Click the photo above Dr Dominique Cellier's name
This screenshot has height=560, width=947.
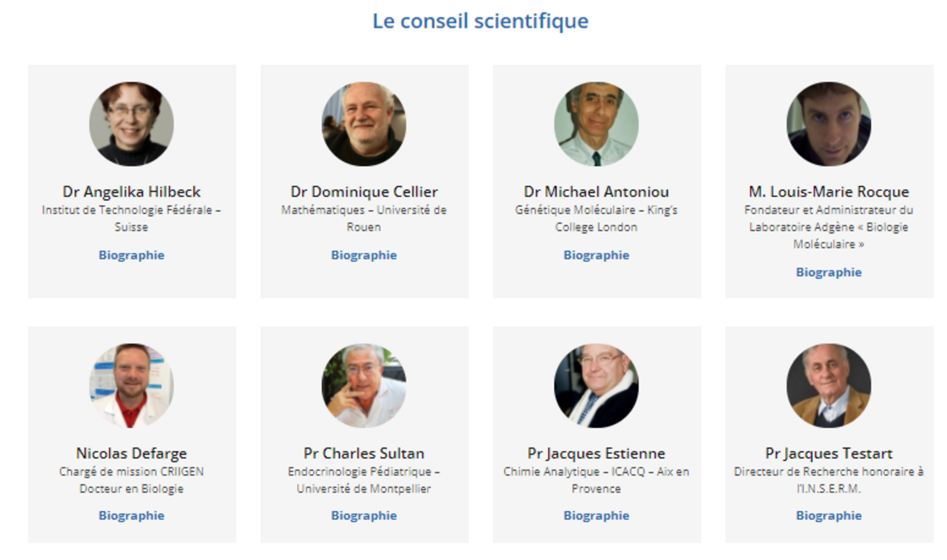(364, 124)
